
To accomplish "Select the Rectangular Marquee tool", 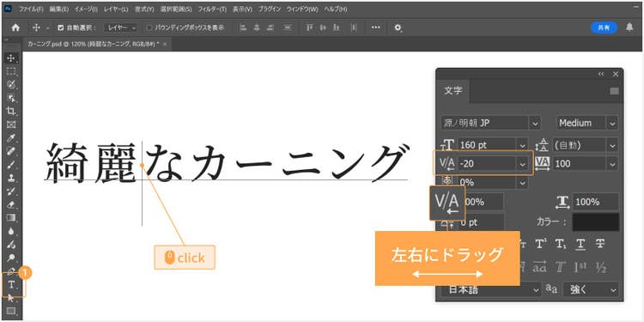I will click(x=11, y=71).
